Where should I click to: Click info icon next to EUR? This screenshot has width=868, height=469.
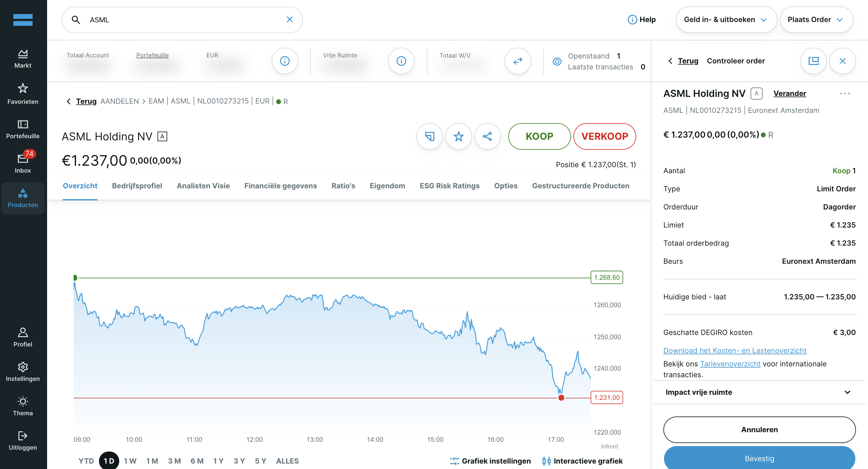point(285,61)
